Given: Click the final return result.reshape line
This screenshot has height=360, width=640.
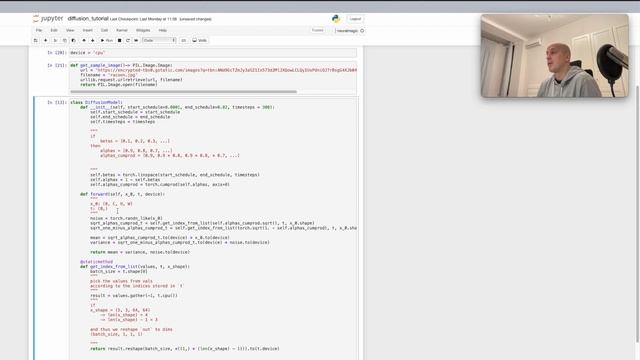Looking at the screenshot, I should [x=185, y=349].
